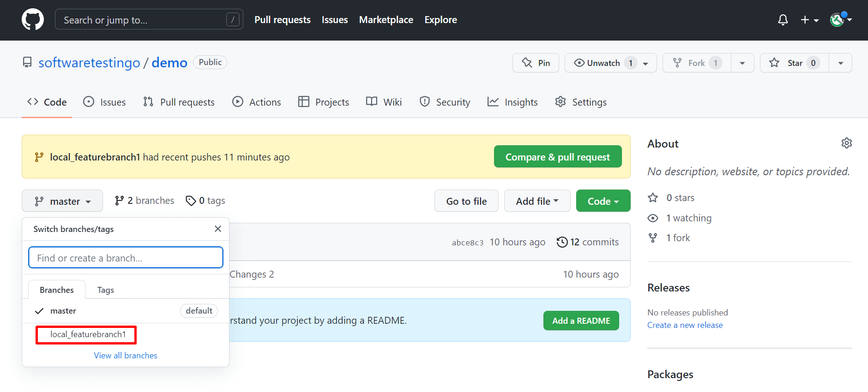This screenshot has height=392, width=868.
Task: Click the eye icon next to 1 watching
Action: (653, 218)
